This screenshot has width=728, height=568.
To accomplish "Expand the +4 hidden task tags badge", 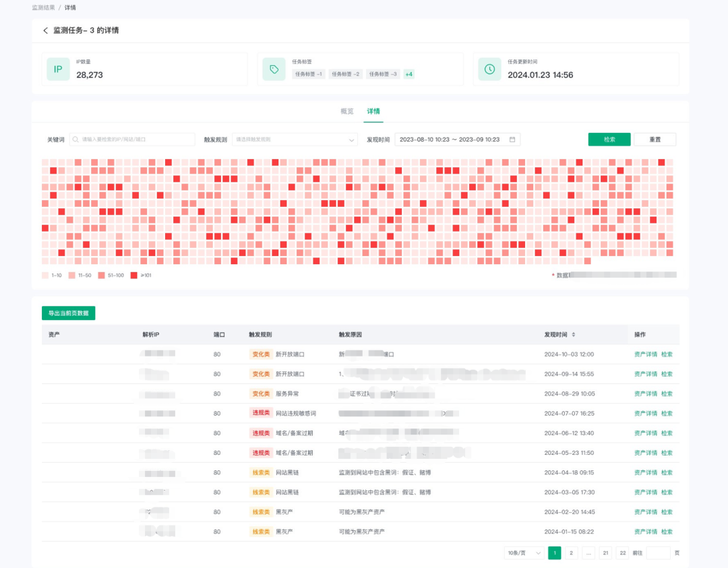I will pyautogui.click(x=408, y=74).
